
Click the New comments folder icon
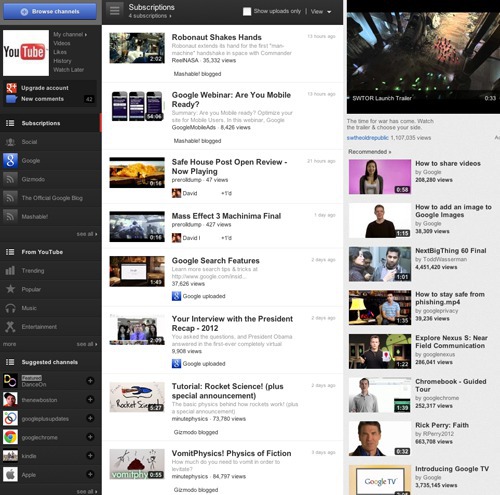[11, 99]
